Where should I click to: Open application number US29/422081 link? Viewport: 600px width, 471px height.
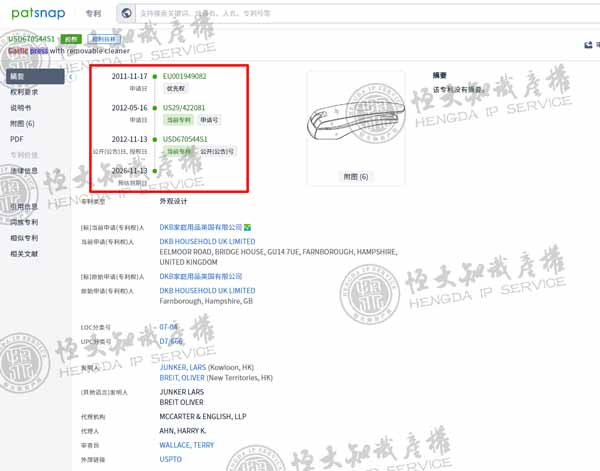click(x=184, y=108)
